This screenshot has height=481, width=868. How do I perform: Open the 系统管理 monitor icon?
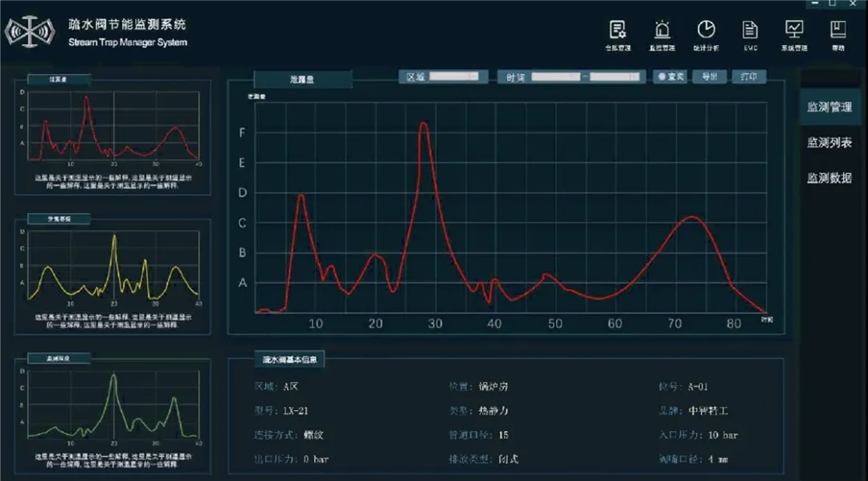[794, 35]
